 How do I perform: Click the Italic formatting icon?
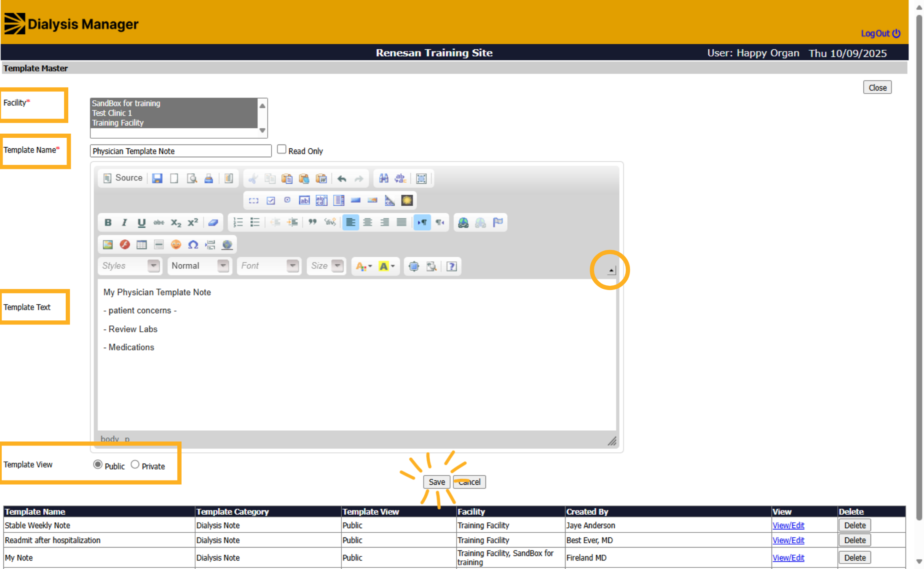pos(124,223)
